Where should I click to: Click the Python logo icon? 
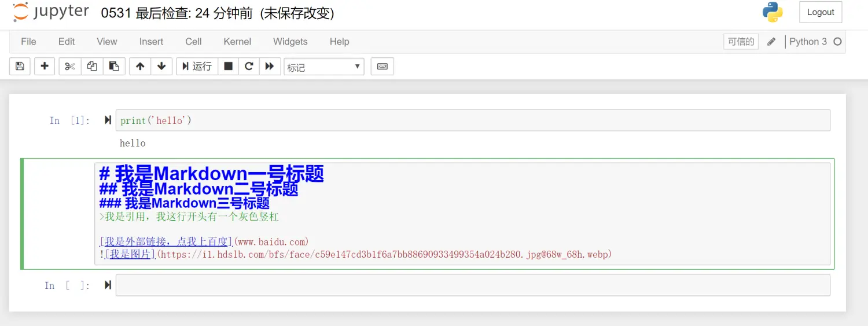773,12
